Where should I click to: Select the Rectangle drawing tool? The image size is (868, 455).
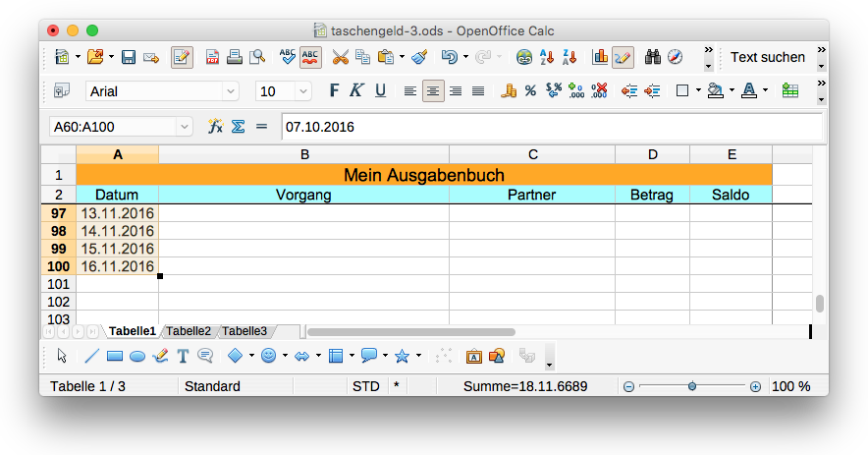coord(115,357)
